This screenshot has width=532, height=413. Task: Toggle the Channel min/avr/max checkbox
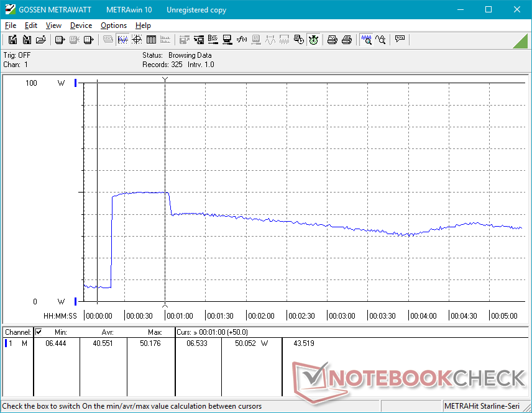tap(39, 332)
